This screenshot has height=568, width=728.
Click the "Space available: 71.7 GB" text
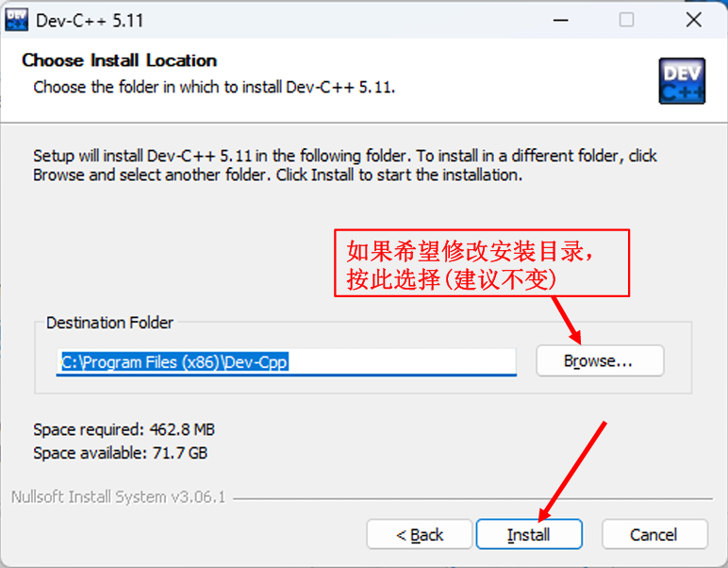[x=120, y=453]
